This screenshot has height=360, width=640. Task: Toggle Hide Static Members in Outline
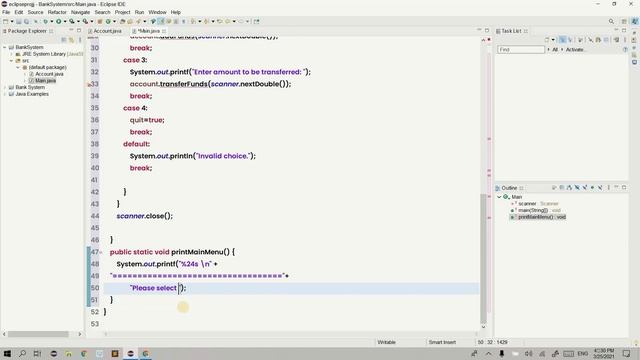click(585, 188)
